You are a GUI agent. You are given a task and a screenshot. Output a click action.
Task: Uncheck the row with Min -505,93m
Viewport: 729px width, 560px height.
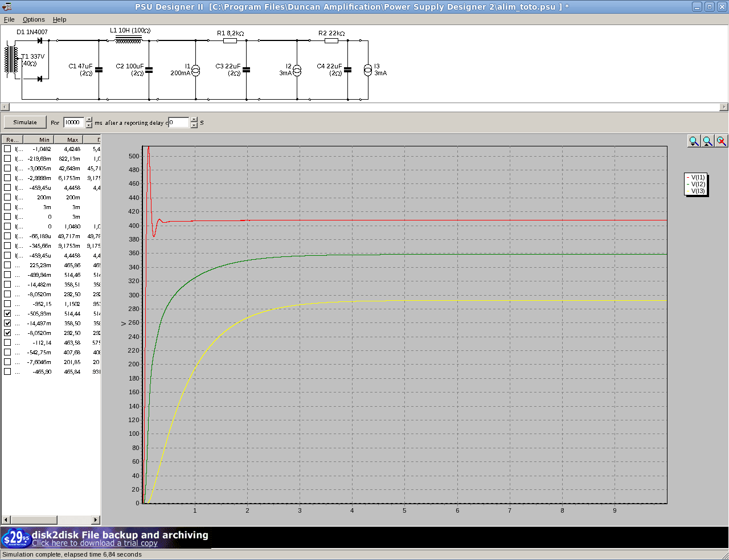click(7, 313)
